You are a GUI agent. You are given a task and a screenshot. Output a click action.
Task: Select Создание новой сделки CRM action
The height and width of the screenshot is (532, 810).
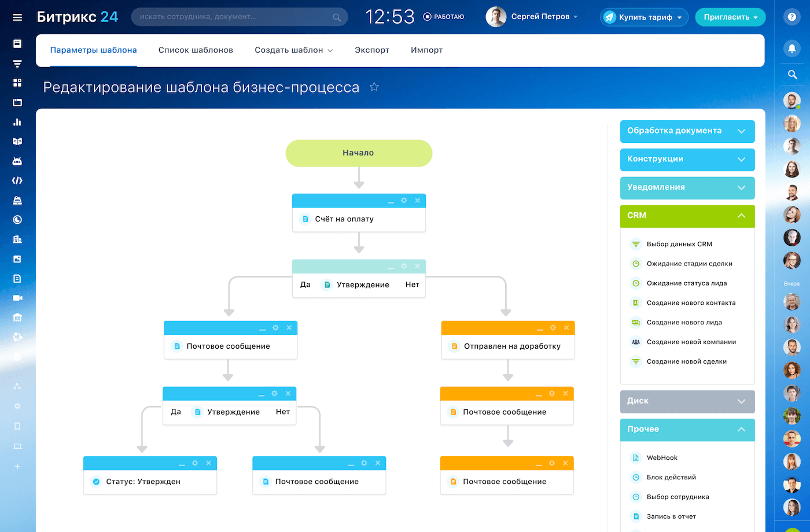tap(686, 361)
